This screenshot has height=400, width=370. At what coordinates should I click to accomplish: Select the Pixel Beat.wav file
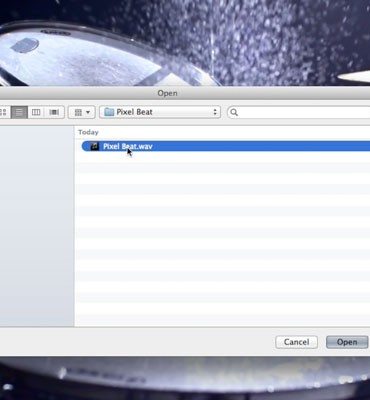click(x=226, y=146)
